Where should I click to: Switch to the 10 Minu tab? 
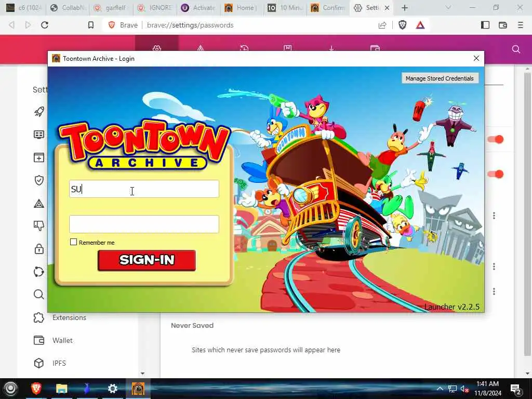pos(286,8)
